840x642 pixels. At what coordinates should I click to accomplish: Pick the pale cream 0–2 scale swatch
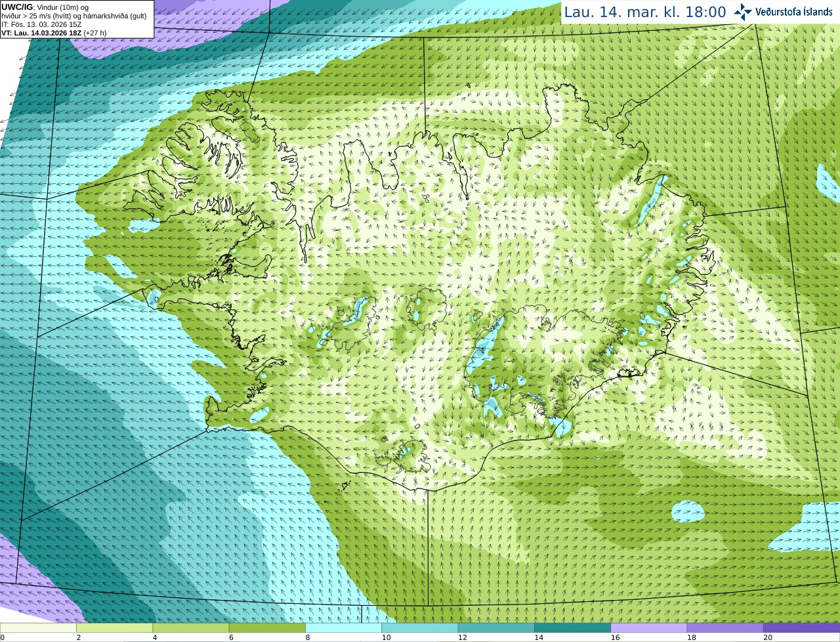[38, 628]
